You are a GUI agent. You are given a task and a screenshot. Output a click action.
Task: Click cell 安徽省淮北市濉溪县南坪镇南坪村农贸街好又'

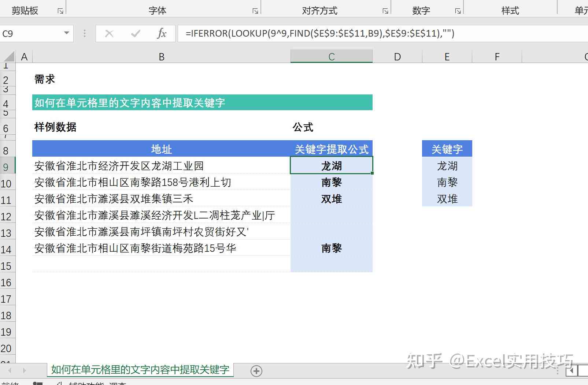(x=161, y=232)
